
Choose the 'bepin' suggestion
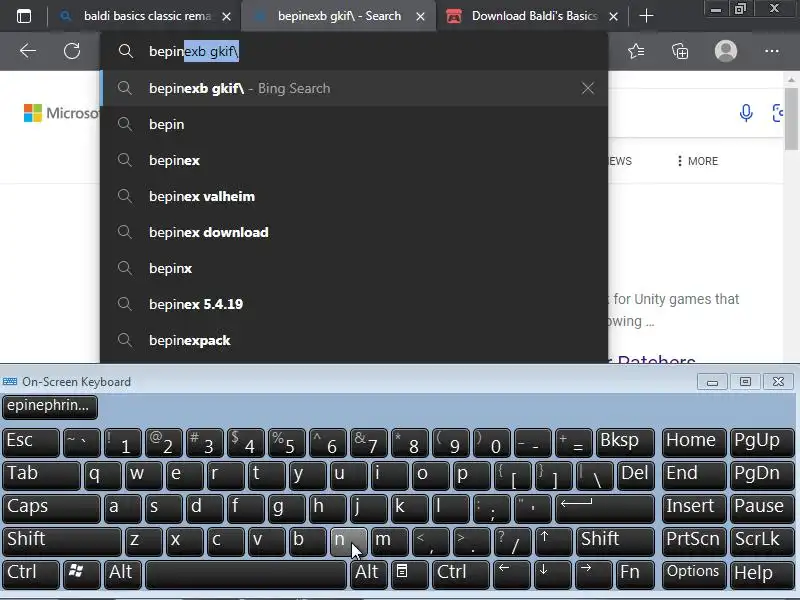coord(354,124)
